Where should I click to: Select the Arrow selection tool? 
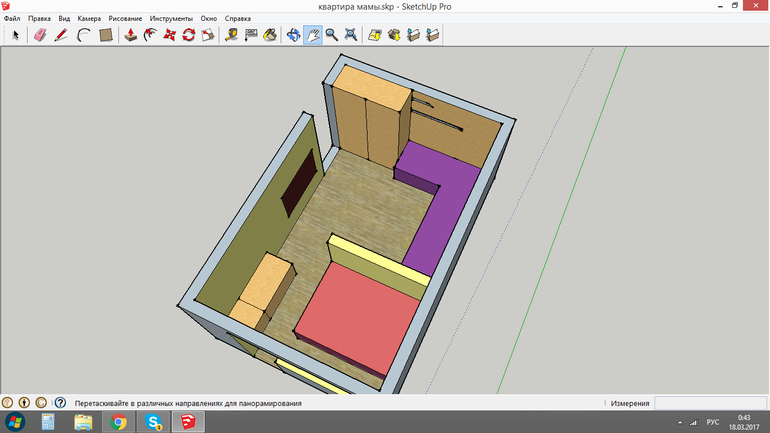click(x=15, y=35)
